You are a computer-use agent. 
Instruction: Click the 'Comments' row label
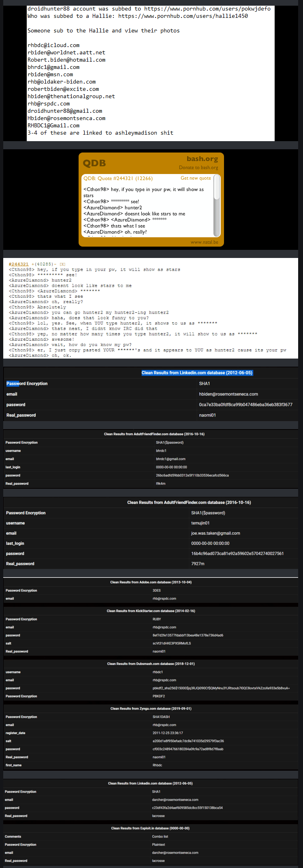coord(13,836)
